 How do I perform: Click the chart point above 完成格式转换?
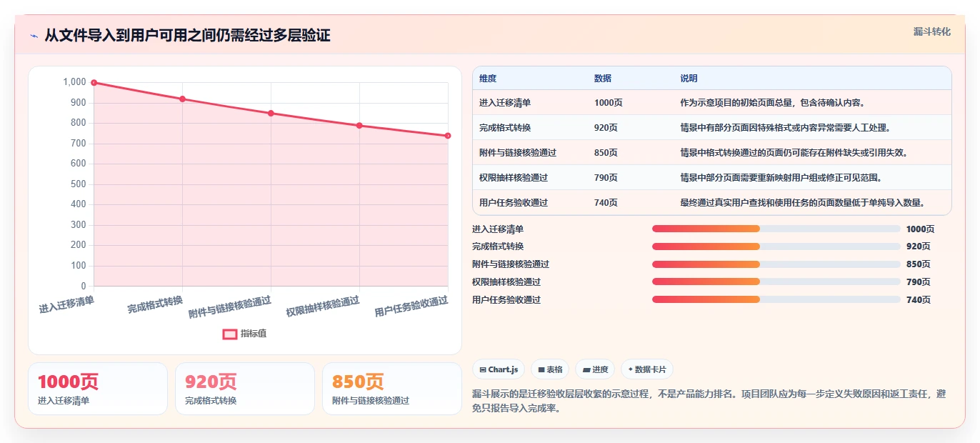pyautogui.click(x=182, y=99)
